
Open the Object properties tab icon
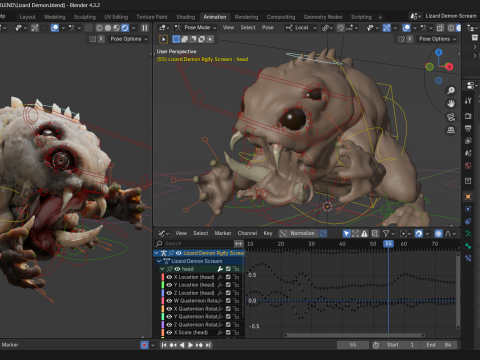pos(468,196)
